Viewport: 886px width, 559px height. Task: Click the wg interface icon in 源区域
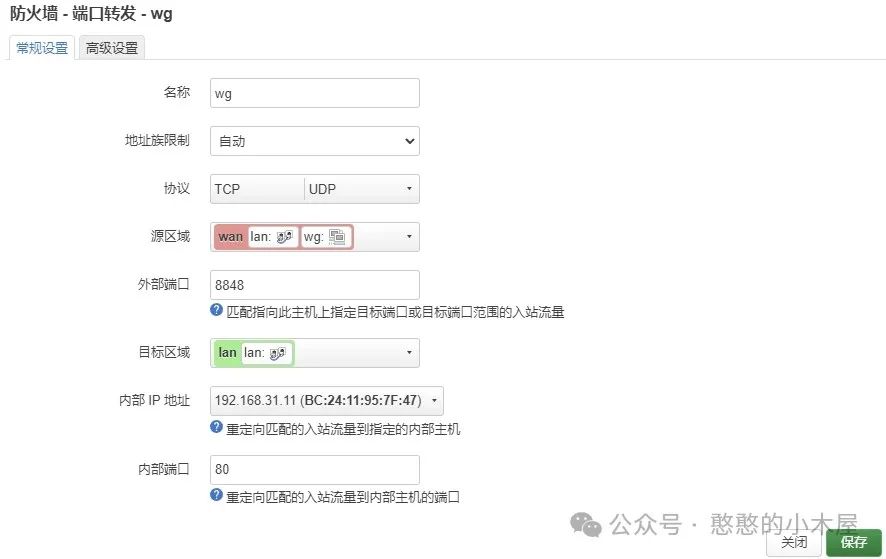pos(337,237)
